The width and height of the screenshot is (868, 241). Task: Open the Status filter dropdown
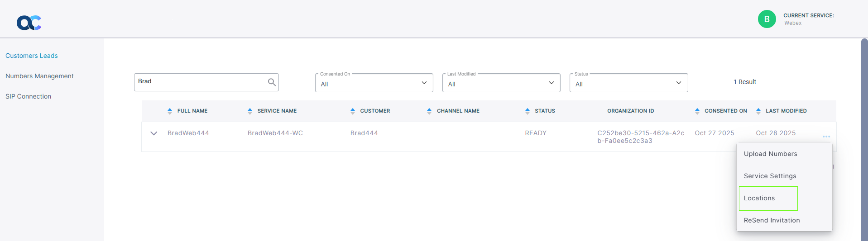[628, 83]
